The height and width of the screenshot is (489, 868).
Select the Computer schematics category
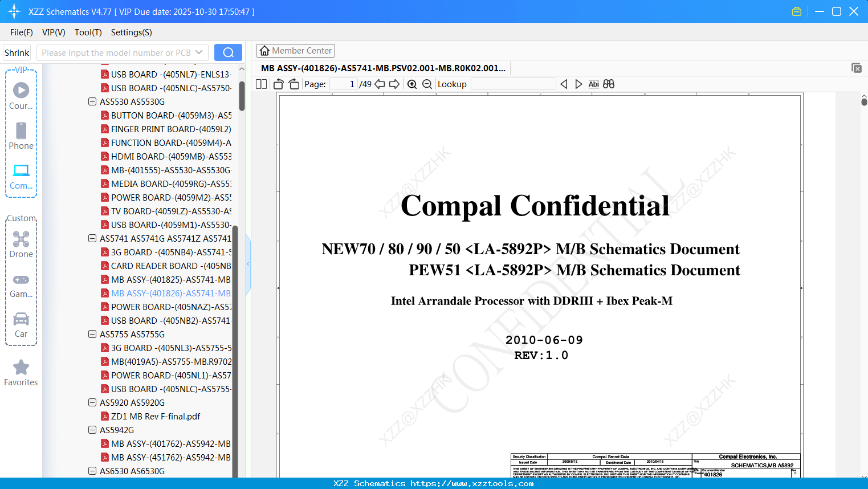(21, 176)
